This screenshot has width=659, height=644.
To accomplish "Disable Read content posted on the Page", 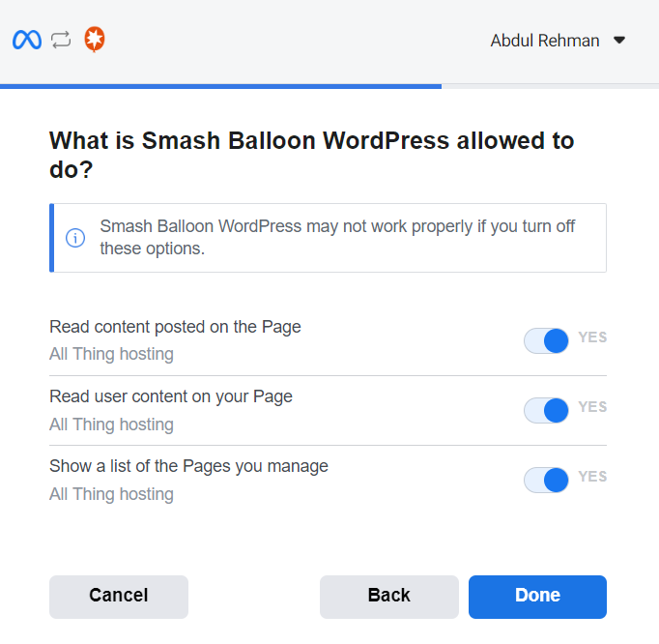I will [x=547, y=340].
